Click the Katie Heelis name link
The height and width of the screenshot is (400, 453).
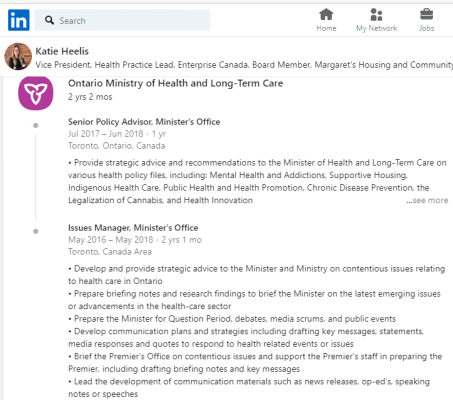point(62,51)
